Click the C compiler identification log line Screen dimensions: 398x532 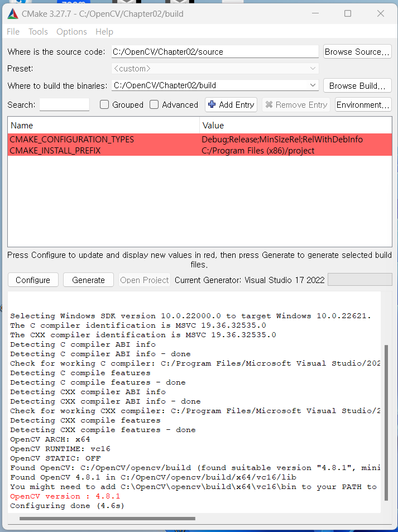pos(138,325)
